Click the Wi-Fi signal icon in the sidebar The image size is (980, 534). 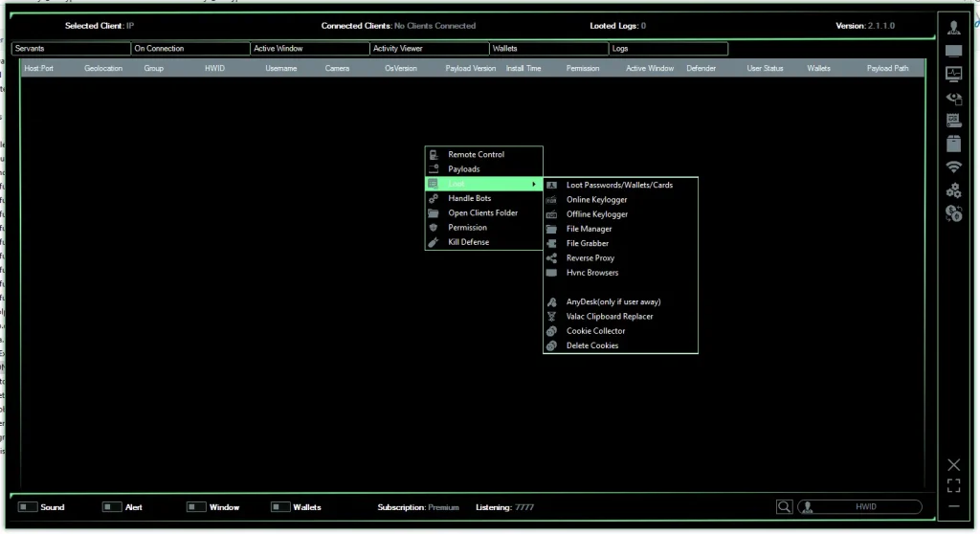953,167
